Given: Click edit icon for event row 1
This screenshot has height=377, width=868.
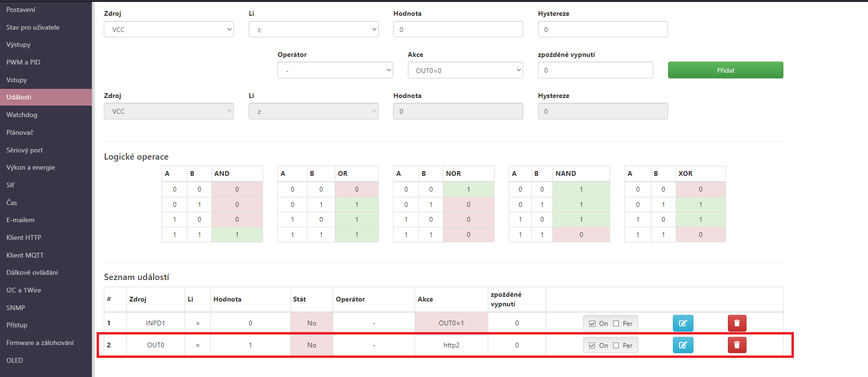Looking at the screenshot, I should click(x=682, y=323).
